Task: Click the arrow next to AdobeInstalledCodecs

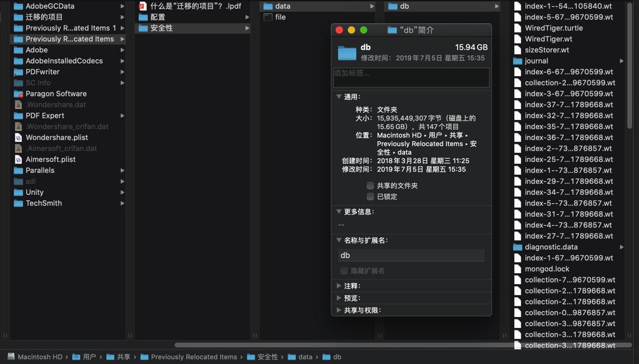Action: point(122,61)
